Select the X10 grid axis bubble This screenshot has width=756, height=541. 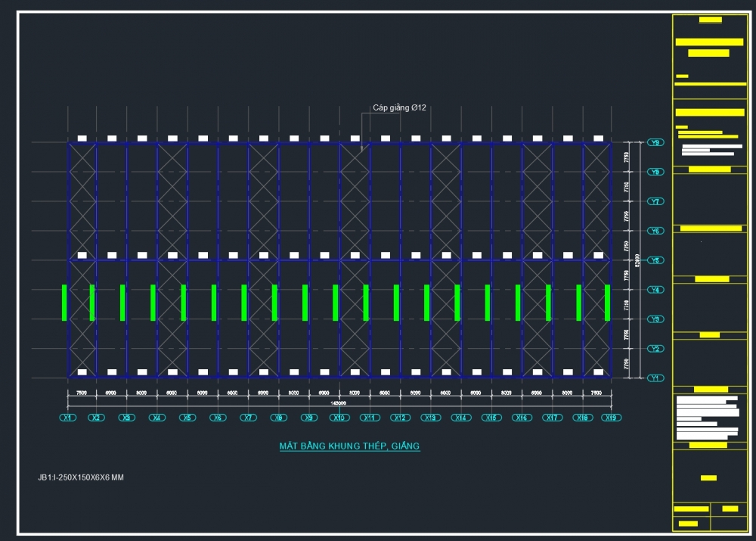(x=339, y=418)
